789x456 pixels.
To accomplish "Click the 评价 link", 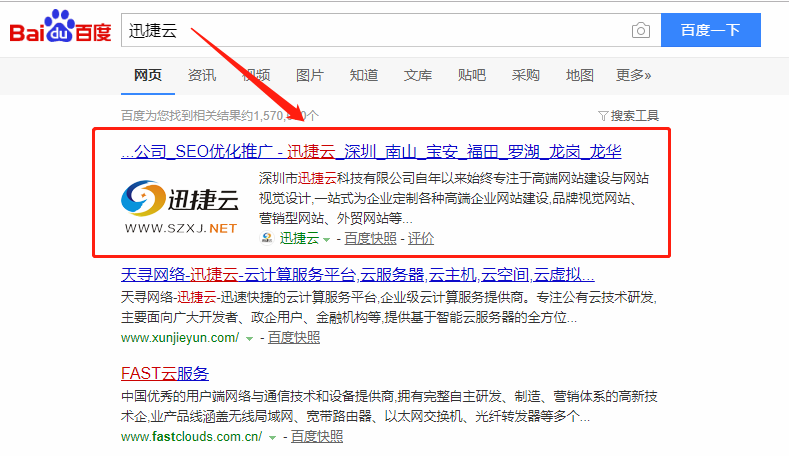I will 421,238.
